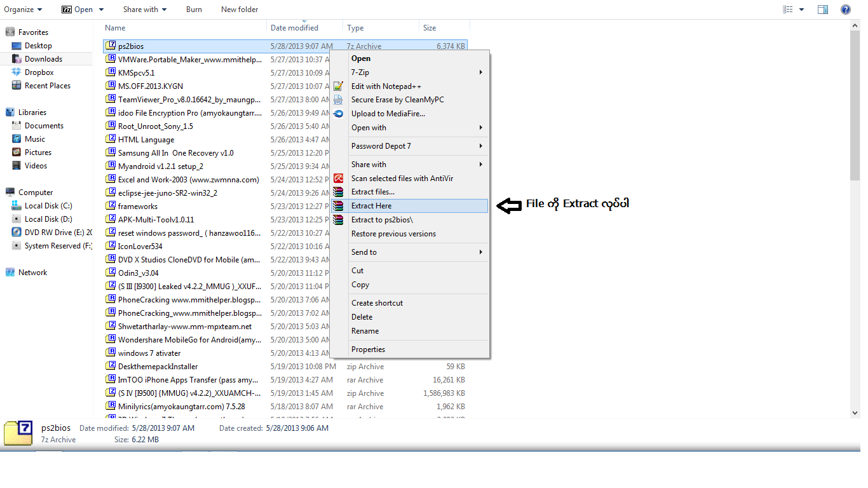Image resolution: width=868 pixels, height=488 pixels.
Task: Open the view options dropdown arrow
Action: (801, 10)
